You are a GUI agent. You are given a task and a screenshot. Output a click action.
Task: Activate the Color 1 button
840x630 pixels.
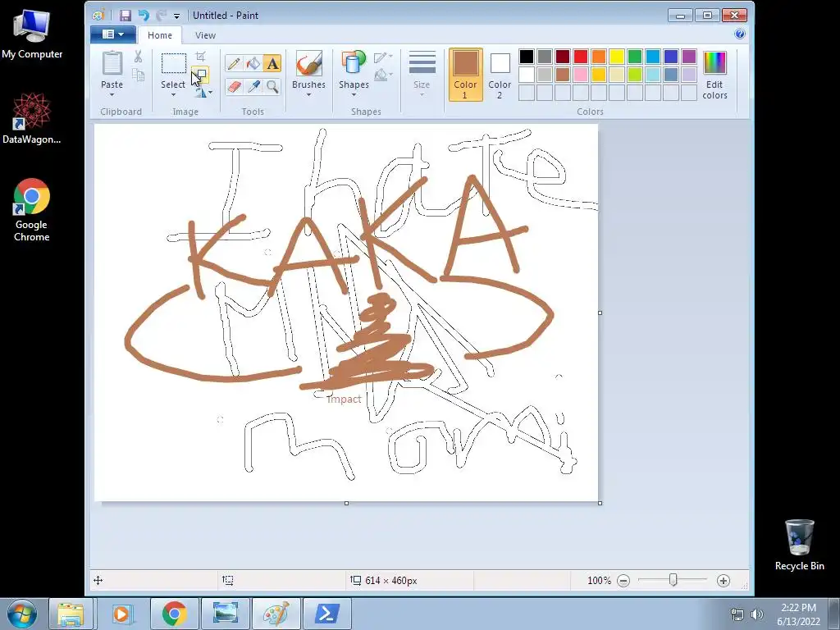[x=465, y=75]
